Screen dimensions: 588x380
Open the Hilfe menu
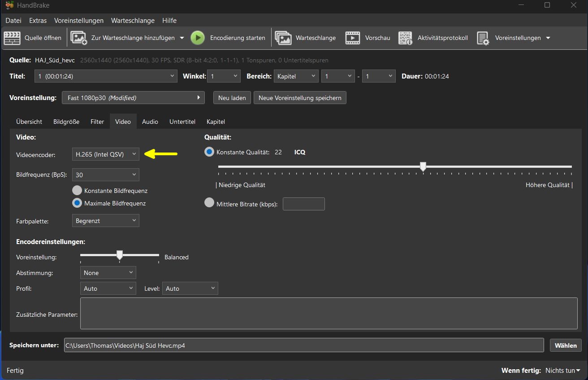(x=169, y=21)
